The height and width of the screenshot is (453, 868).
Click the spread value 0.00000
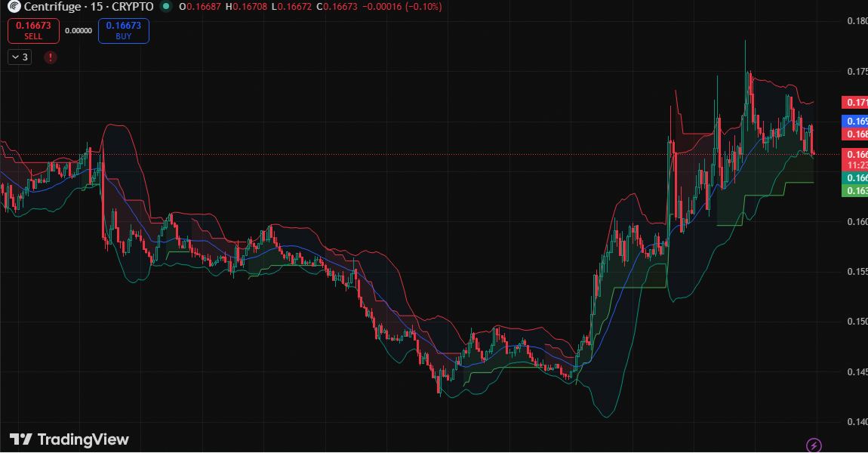point(78,31)
